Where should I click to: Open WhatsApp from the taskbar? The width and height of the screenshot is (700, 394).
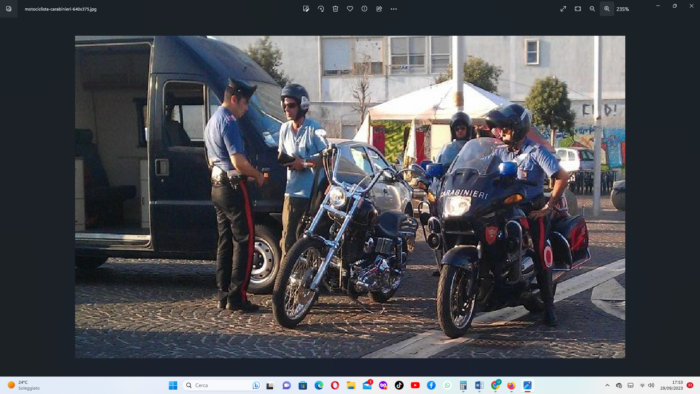(x=447, y=386)
